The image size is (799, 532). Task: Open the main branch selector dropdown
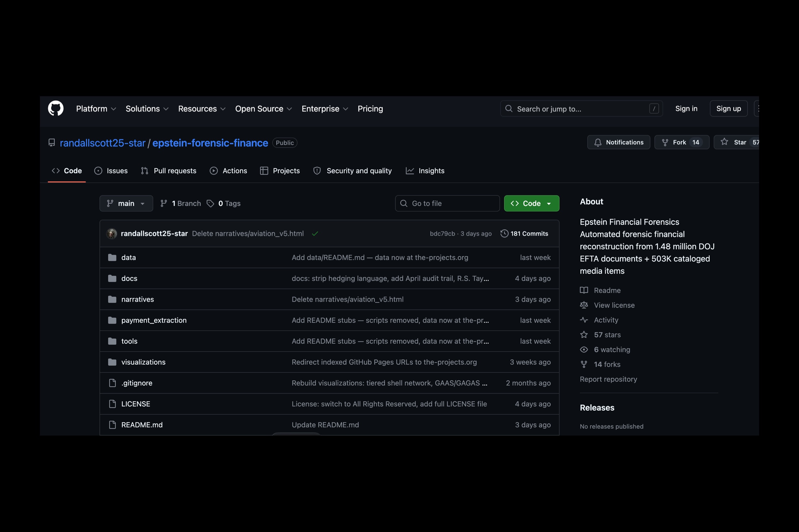coord(126,203)
